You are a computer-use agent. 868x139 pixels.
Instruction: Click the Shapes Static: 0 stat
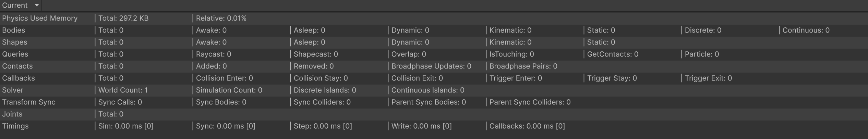[x=601, y=42]
